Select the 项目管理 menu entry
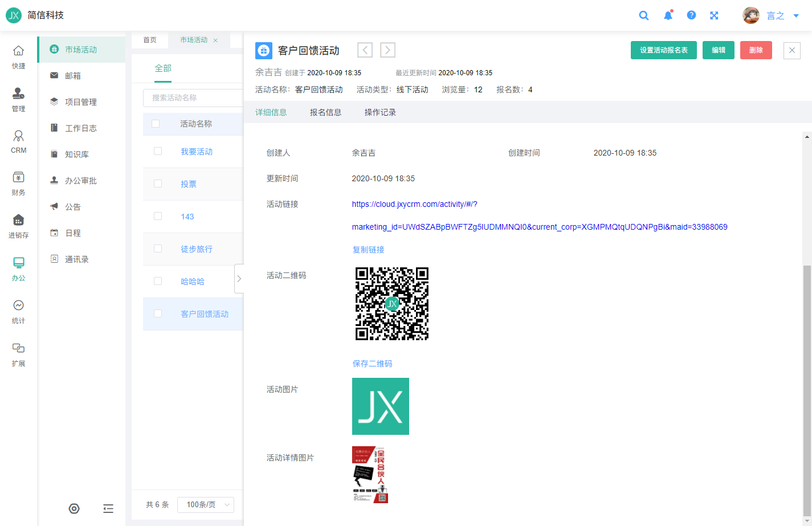Viewport: 812px width, 526px height. [81, 102]
